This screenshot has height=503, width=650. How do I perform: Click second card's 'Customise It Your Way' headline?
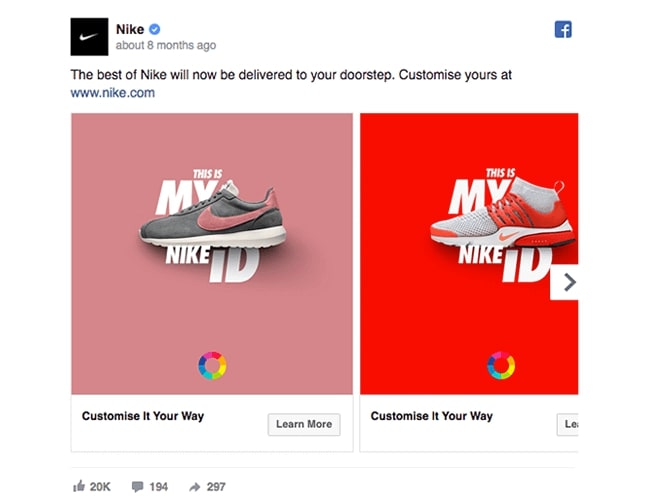pyautogui.click(x=431, y=416)
